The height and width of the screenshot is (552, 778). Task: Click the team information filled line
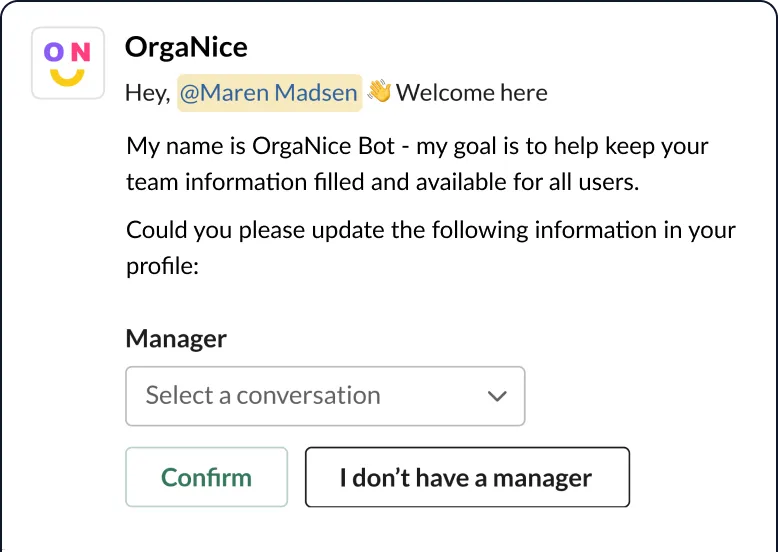coord(383,182)
